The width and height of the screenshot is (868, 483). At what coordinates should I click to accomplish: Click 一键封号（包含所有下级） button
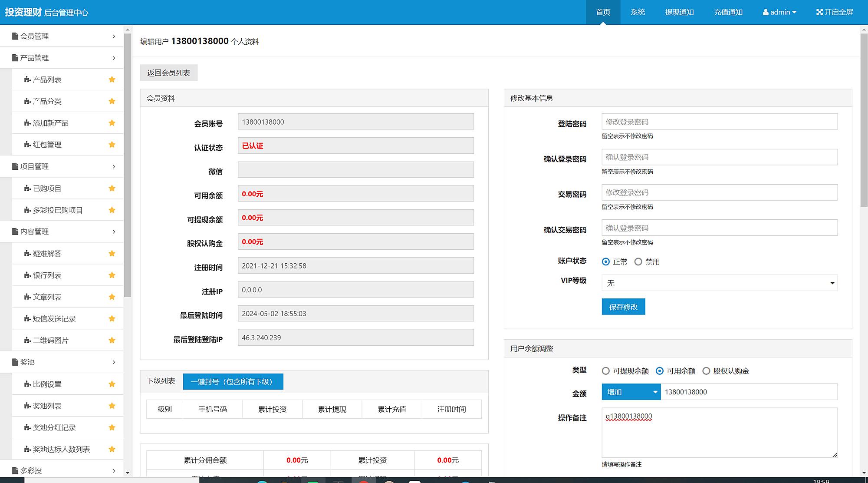[x=233, y=382]
